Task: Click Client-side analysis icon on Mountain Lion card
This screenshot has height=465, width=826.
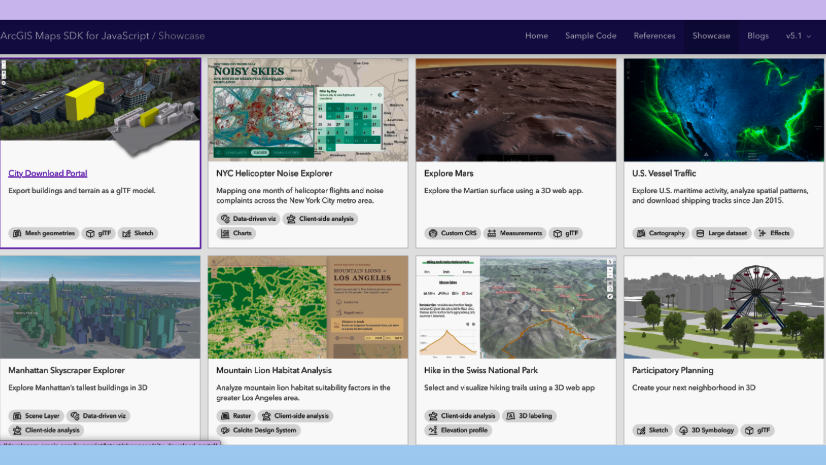Action: (266, 416)
